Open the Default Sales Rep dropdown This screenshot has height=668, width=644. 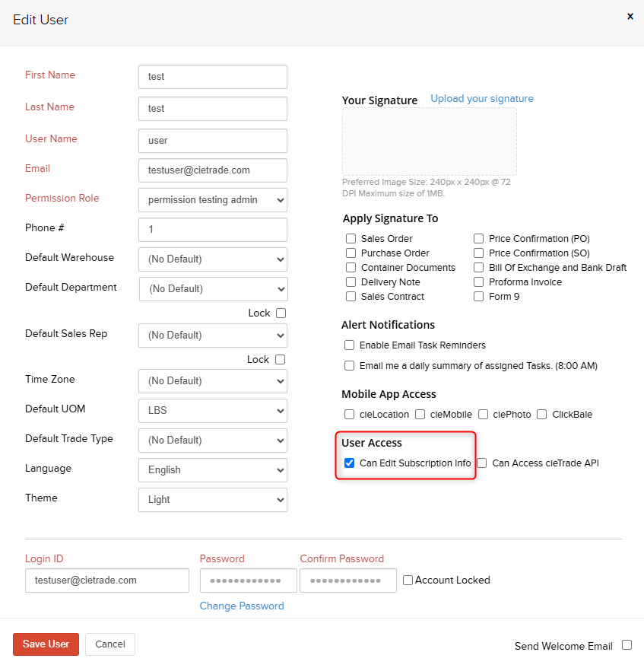point(213,336)
